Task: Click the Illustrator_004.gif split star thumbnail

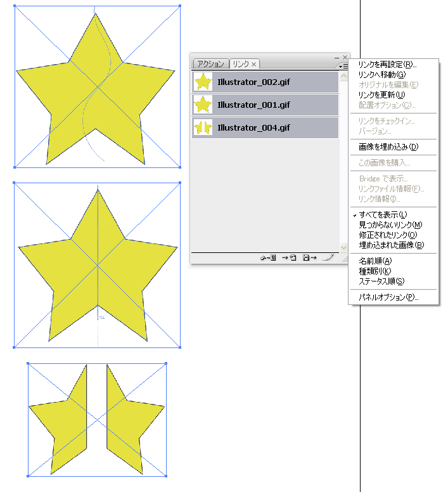Action: coord(203,127)
